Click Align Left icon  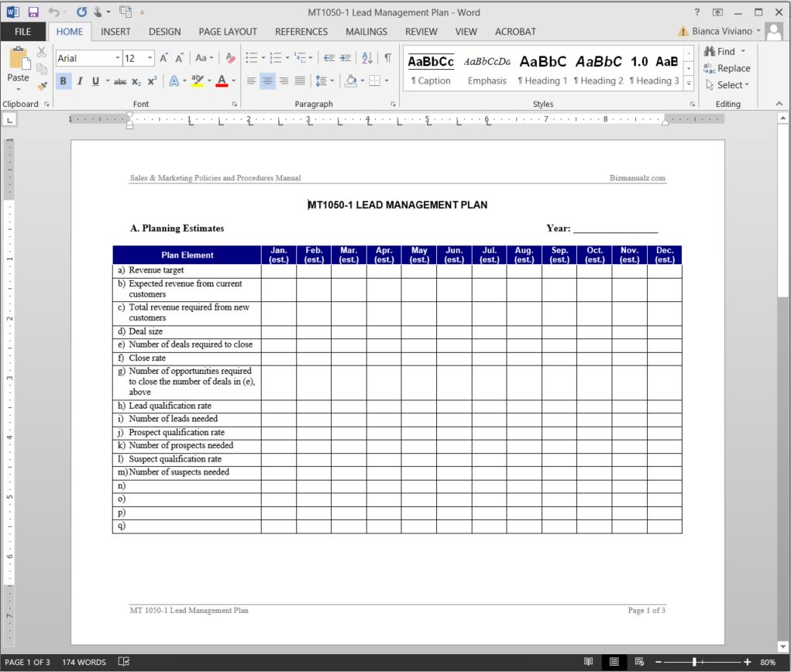[x=251, y=81]
